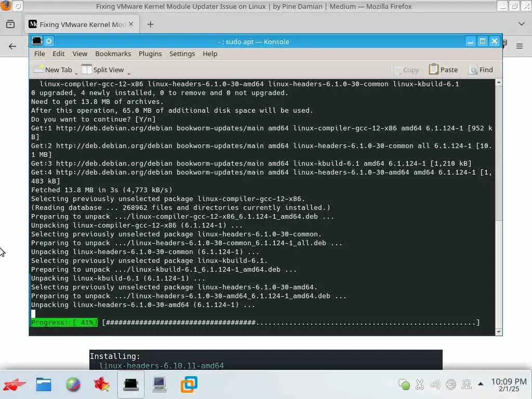Viewport: 532px width, 399px height.
Task: Click the green Progress 41% indicator
Action: [64, 322]
